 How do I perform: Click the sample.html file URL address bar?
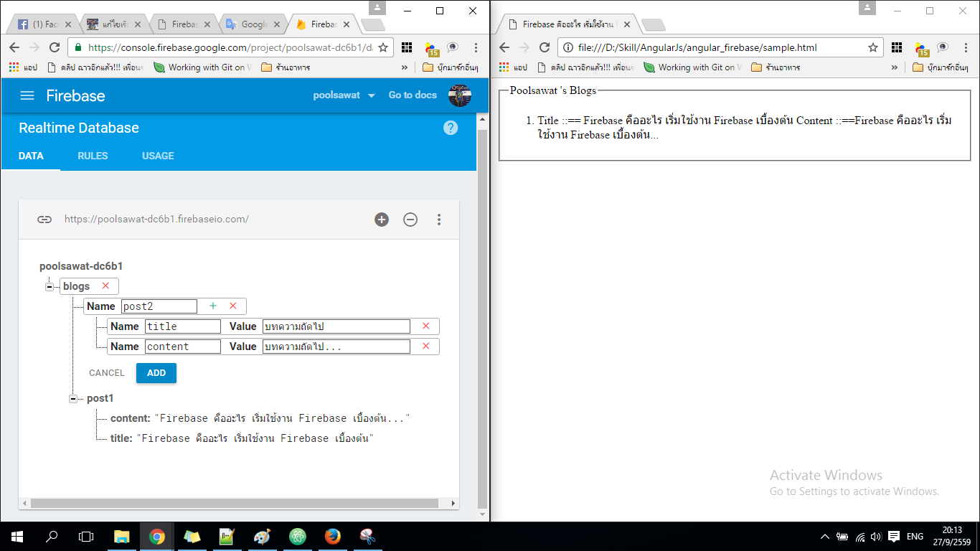[x=697, y=47]
